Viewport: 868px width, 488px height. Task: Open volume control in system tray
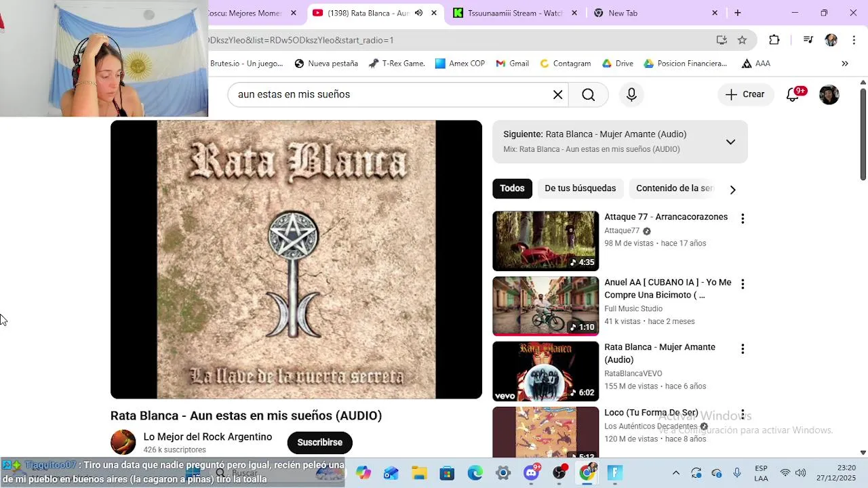pyautogui.click(x=800, y=473)
